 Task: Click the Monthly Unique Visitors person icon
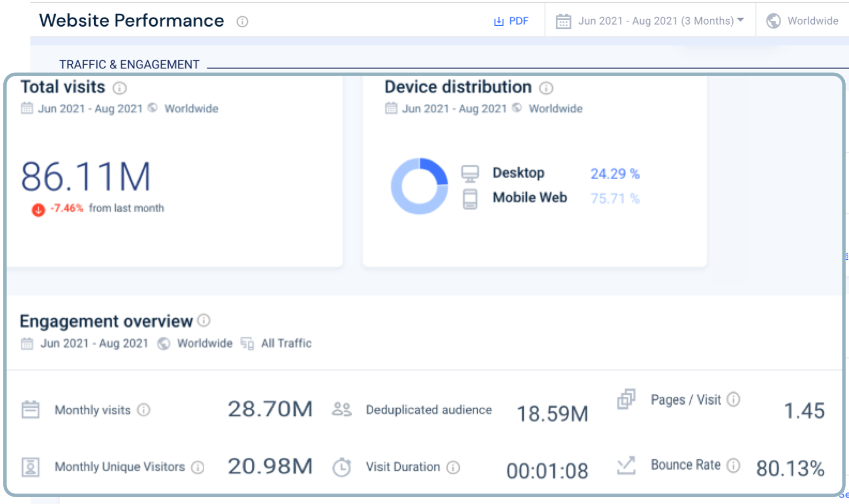coord(31,467)
